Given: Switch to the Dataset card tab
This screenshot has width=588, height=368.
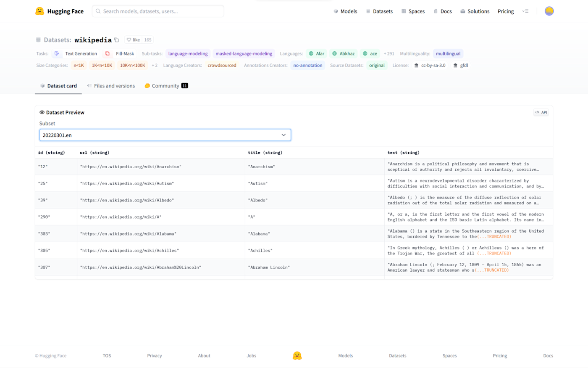Looking at the screenshot, I should pos(58,86).
